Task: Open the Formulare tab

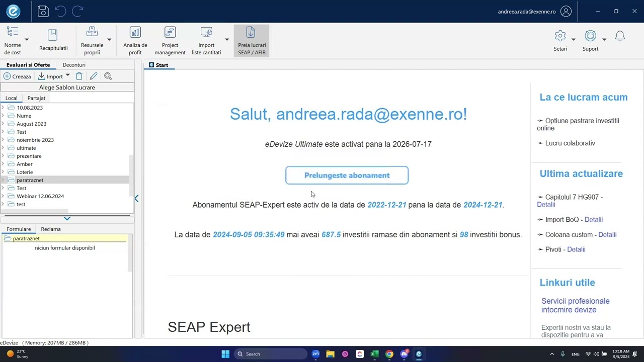Action: click(x=19, y=229)
